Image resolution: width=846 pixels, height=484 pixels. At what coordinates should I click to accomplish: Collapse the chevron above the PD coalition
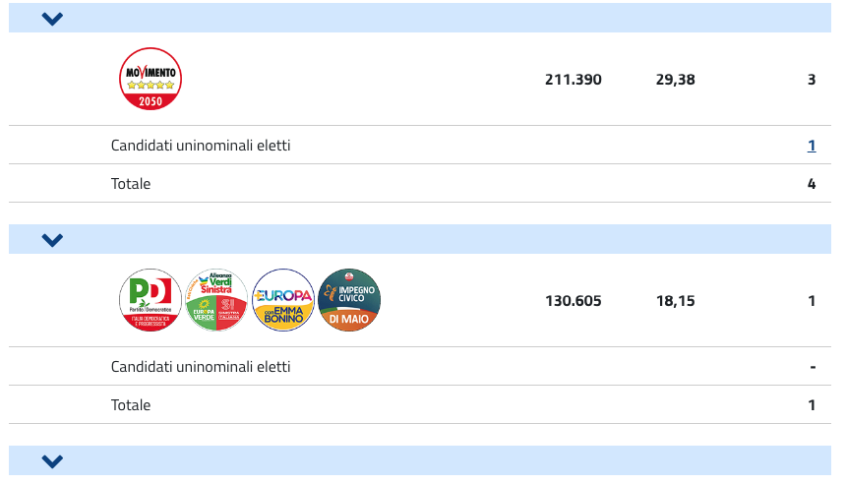click(53, 239)
